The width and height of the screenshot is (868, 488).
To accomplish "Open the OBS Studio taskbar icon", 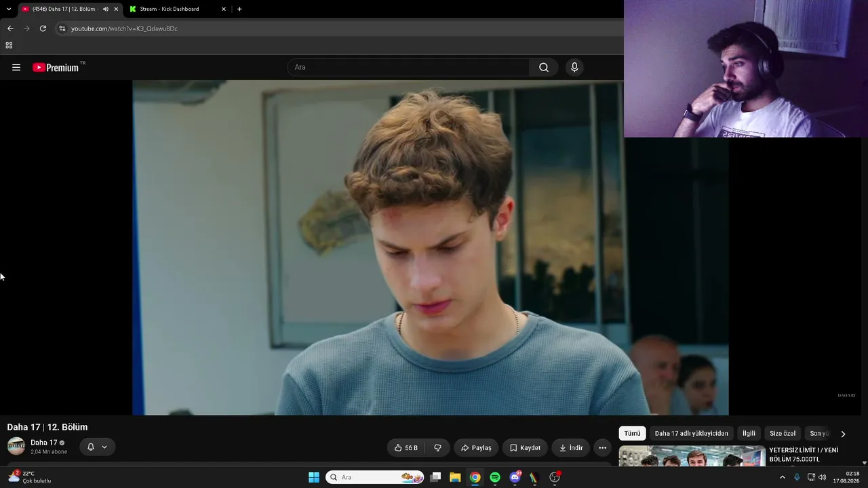I will (x=555, y=477).
